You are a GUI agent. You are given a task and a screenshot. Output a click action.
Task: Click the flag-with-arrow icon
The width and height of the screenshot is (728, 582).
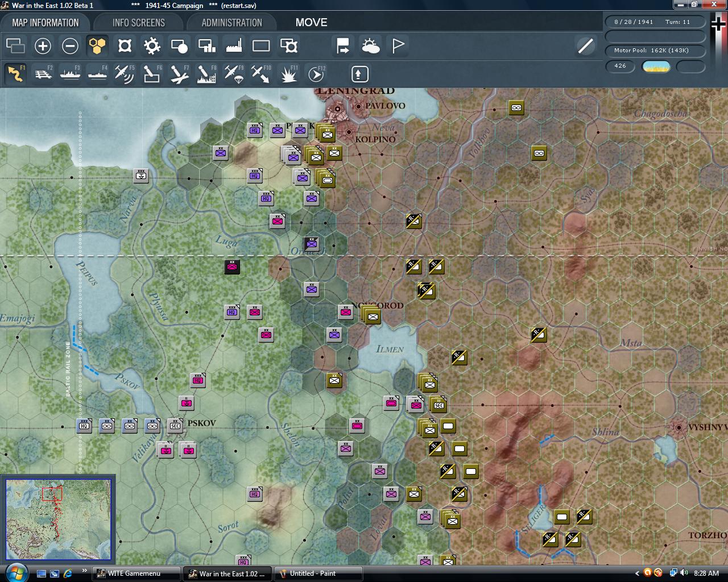click(343, 45)
